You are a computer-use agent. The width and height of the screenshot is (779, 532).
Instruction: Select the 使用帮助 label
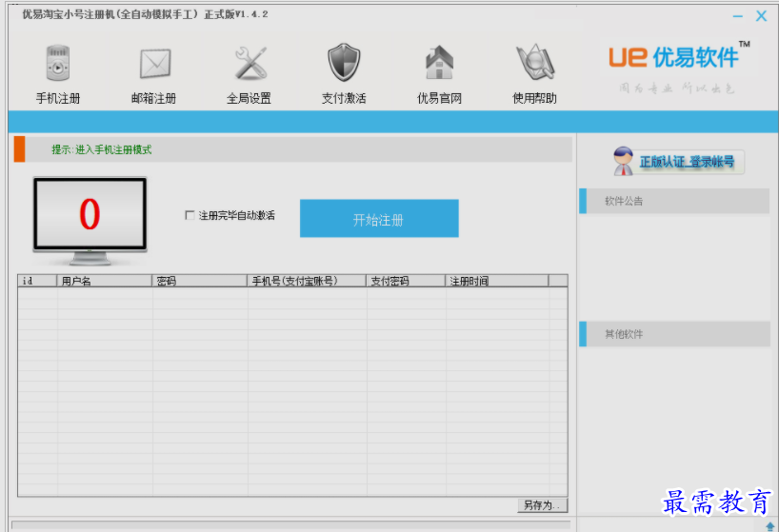534,98
